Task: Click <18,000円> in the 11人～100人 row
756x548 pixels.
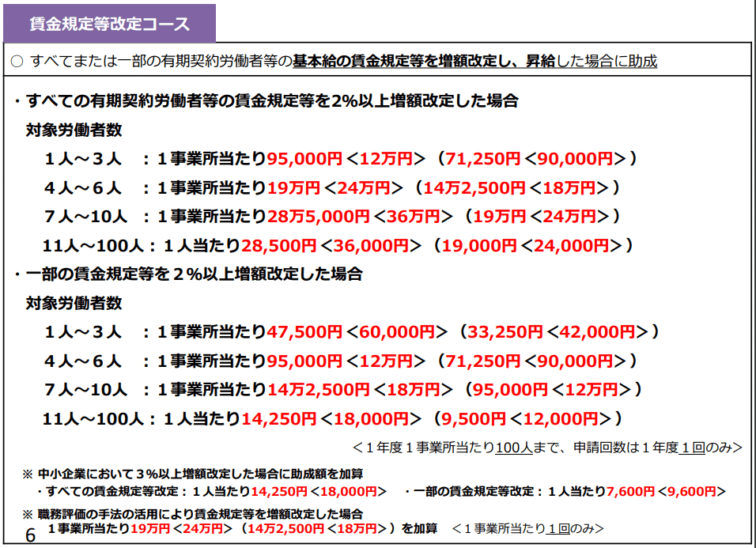Action: 371,419
